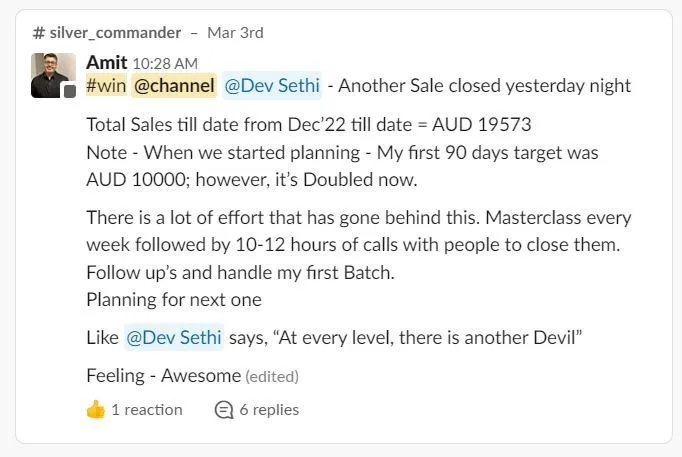Open the @Dev Sethi mention beside @channel
This screenshot has width=682, height=457.
tap(272, 86)
